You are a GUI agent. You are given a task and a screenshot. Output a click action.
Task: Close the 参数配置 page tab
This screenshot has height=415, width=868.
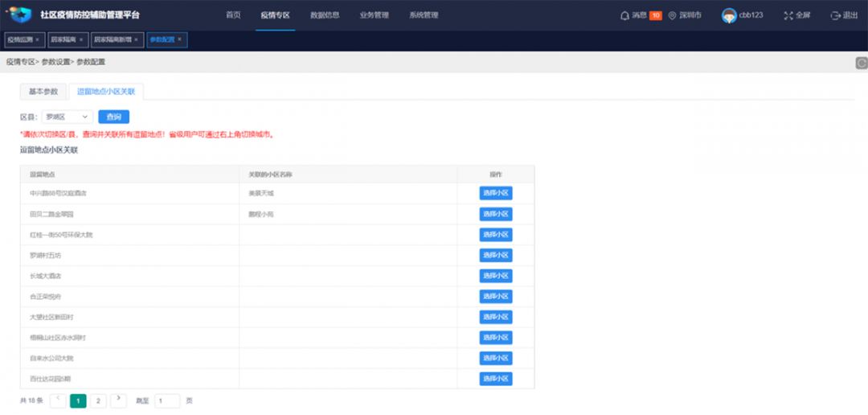pos(179,40)
